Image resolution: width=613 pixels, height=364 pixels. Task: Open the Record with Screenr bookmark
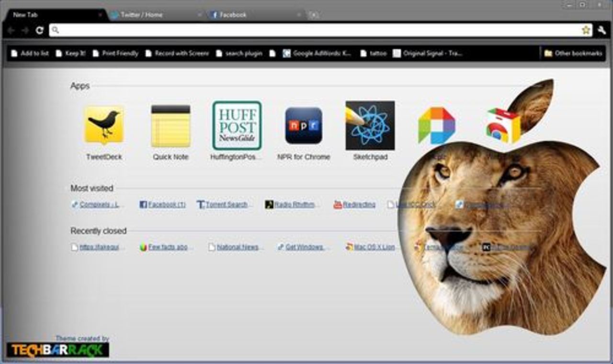(177, 54)
